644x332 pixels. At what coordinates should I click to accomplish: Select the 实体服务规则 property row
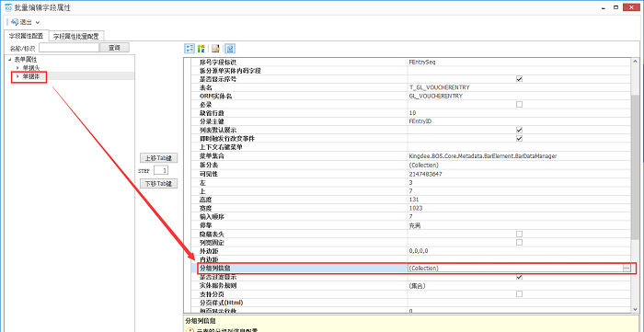click(411, 286)
